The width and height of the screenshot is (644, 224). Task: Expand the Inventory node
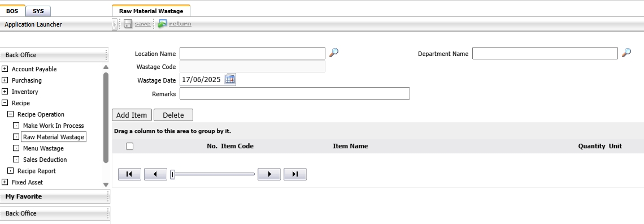tap(5, 92)
